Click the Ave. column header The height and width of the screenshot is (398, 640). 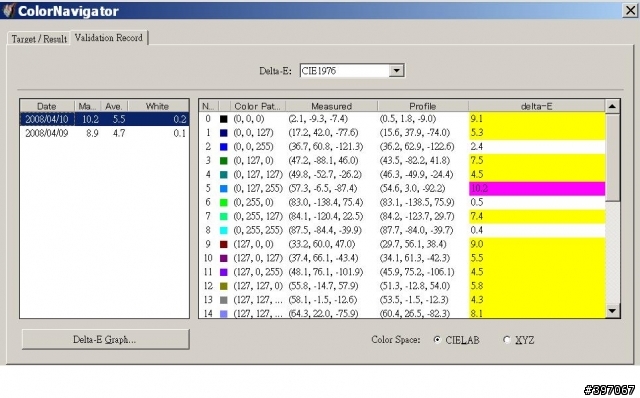pos(114,106)
